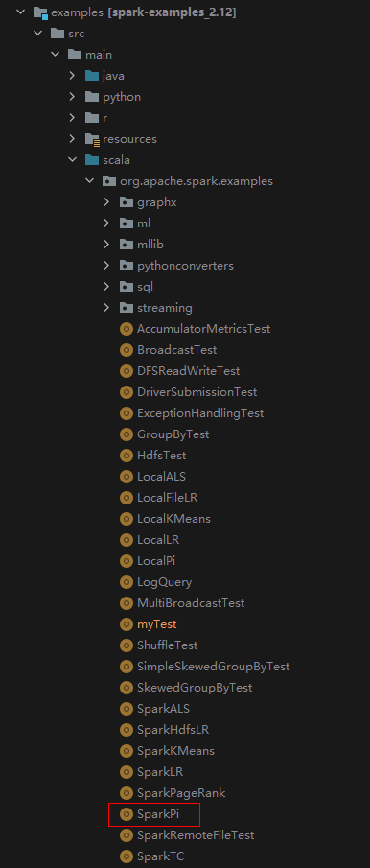
Task: Collapse the scala source folder
Action: 72,160
